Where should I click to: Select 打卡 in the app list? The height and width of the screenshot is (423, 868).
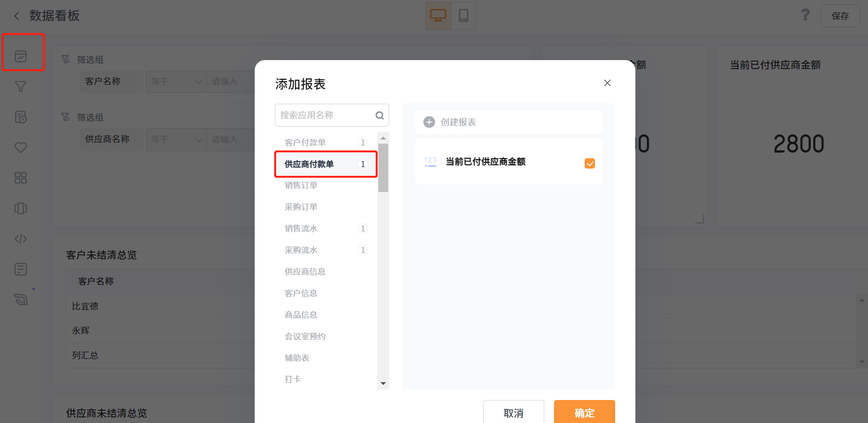tap(326, 379)
